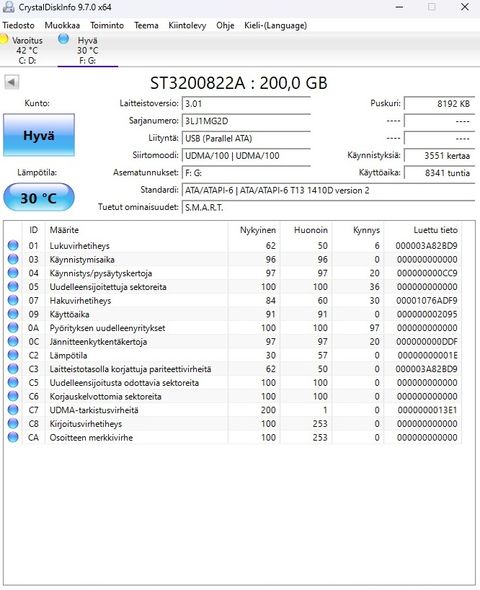
Task: Click the CrystalDiskInfo title bar app icon
Action: [x=8, y=7]
